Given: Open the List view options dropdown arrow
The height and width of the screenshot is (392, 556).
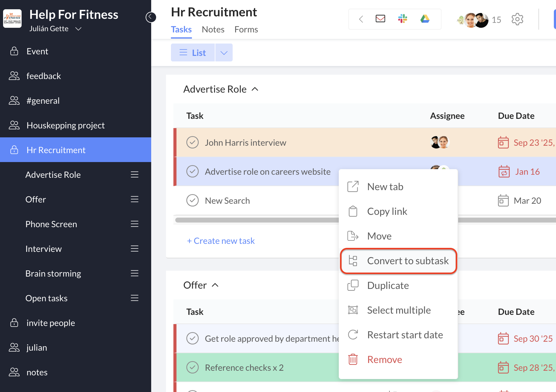Looking at the screenshot, I should pos(224,53).
